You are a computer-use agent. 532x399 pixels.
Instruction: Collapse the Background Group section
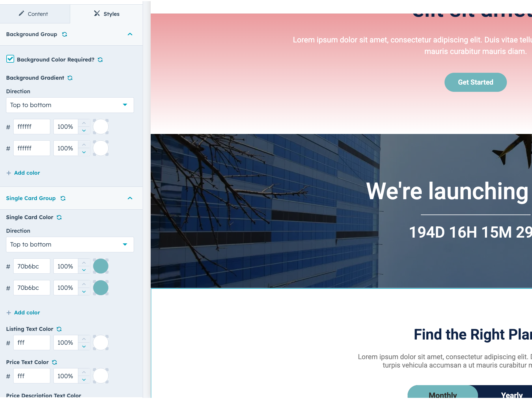point(130,34)
